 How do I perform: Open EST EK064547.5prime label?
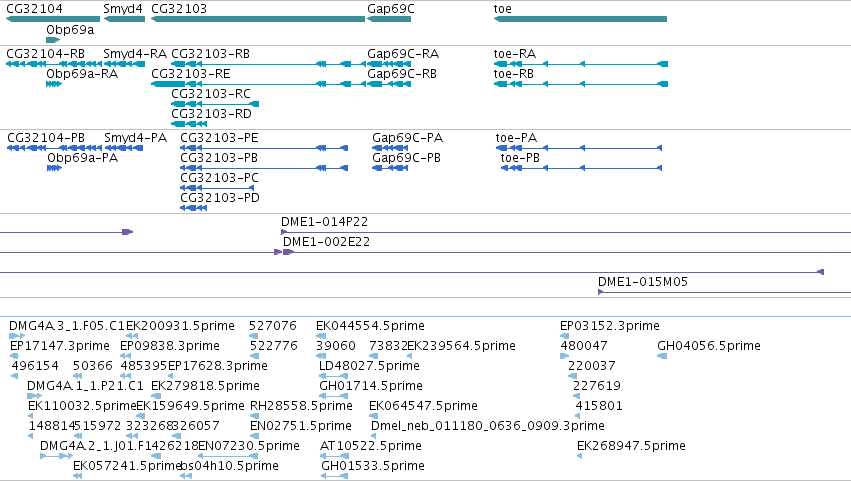tap(423, 406)
